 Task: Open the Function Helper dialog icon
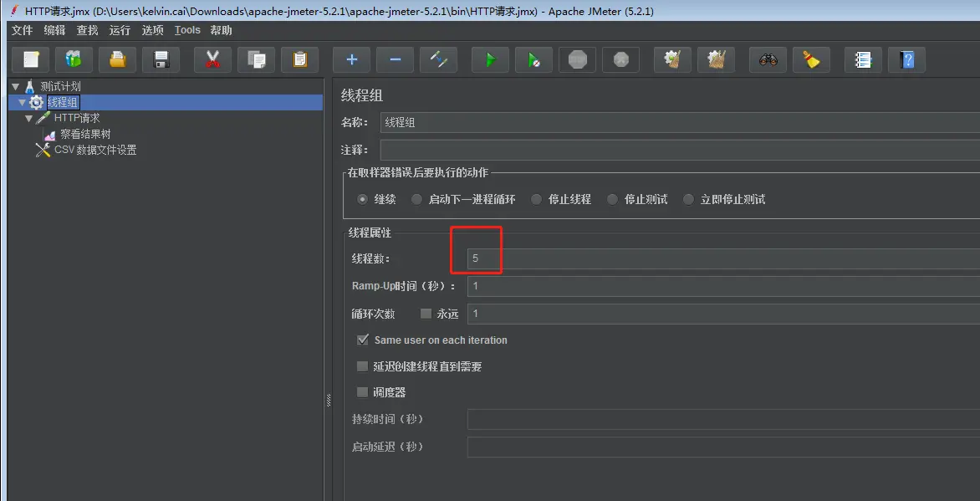(863, 59)
